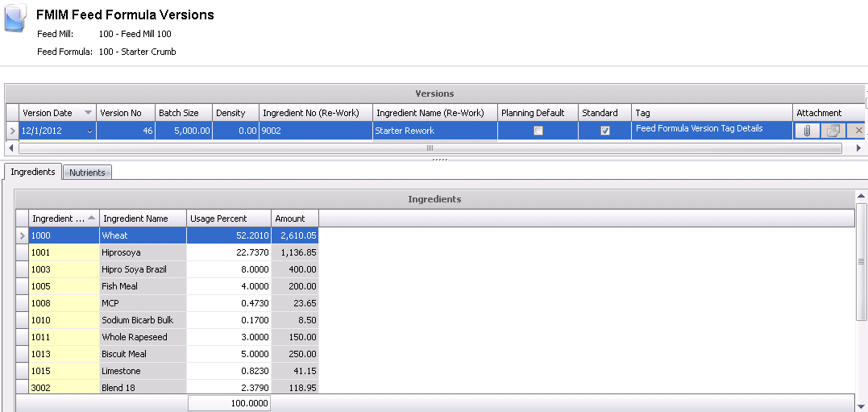
Task: Click the row indicator arrow beside Wheat
Action: [x=22, y=235]
